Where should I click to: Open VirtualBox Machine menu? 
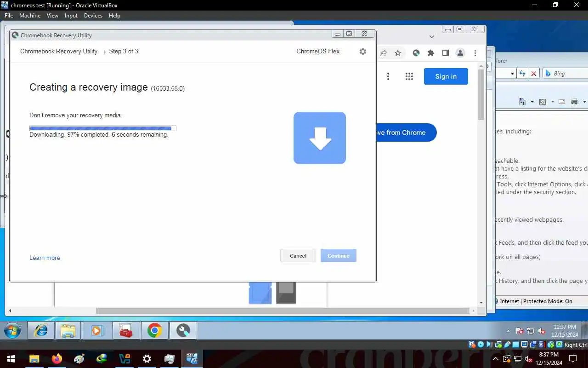[x=30, y=16]
